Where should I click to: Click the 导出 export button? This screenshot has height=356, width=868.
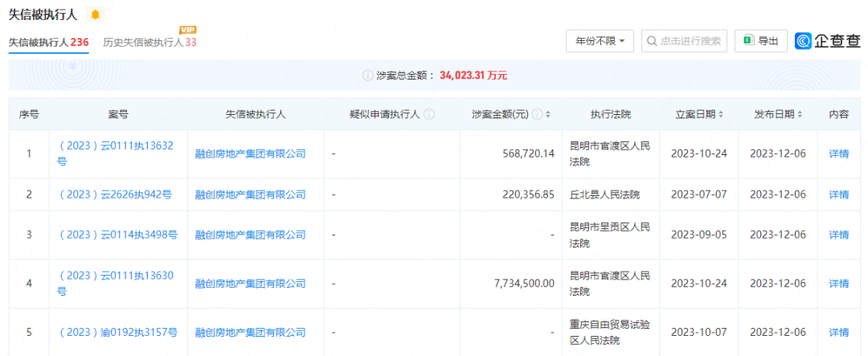(x=761, y=41)
